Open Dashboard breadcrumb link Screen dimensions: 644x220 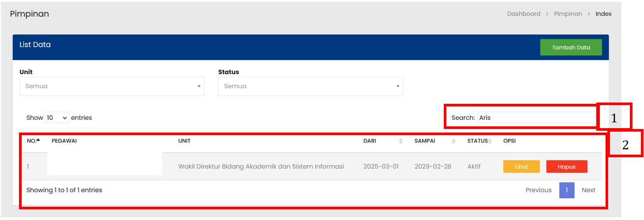[523, 14]
